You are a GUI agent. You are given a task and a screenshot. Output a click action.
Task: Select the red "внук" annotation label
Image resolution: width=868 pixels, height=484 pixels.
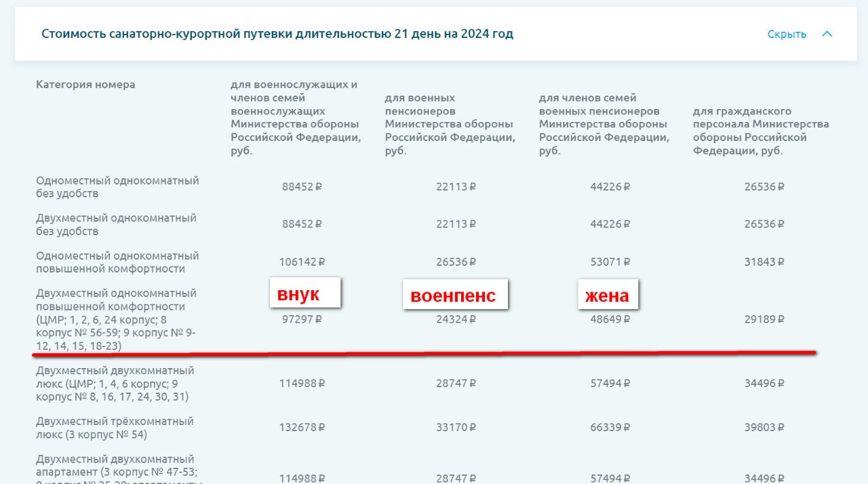tap(305, 293)
